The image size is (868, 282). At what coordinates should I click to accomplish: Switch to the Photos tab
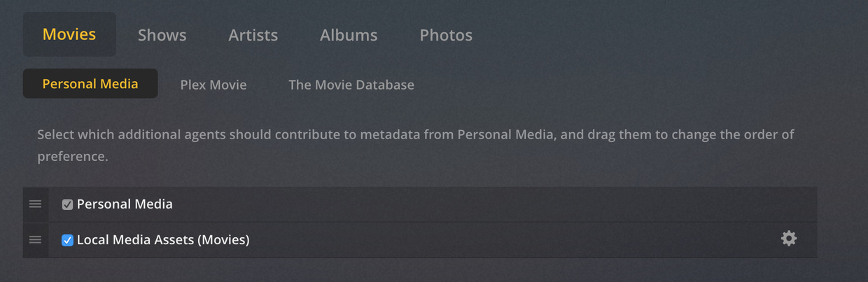coord(446,35)
